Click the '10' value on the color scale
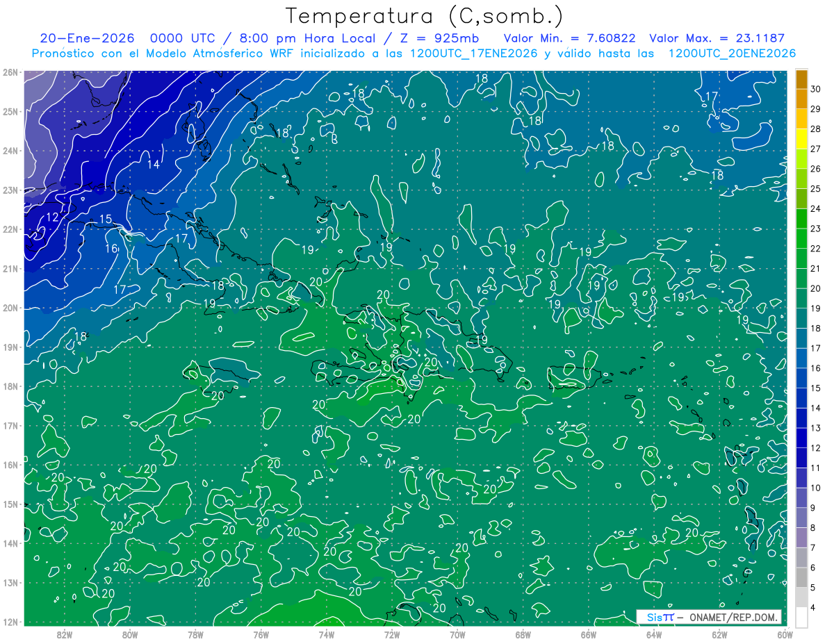834x644 pixels. pyautogui.click(x=816, y=488)
